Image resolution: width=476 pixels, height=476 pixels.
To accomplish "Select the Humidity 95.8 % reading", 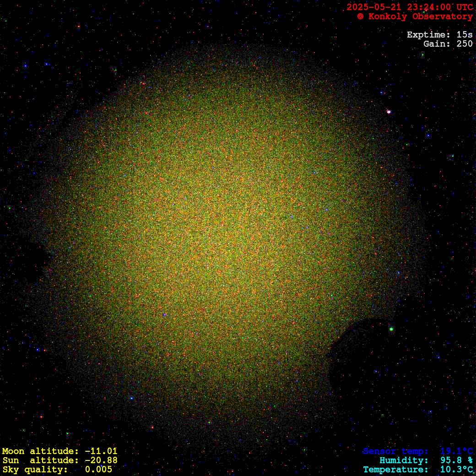I will coord(426,460).
